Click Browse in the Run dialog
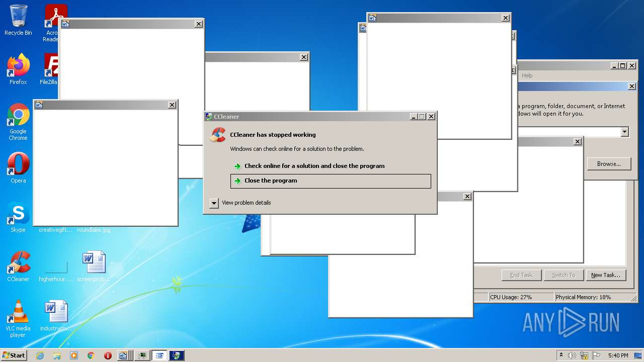 (609, 164)
